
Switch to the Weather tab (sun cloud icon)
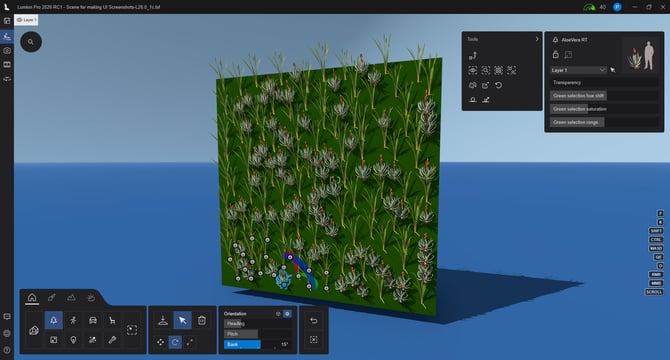pyautogui.click(x=91, y=297)
